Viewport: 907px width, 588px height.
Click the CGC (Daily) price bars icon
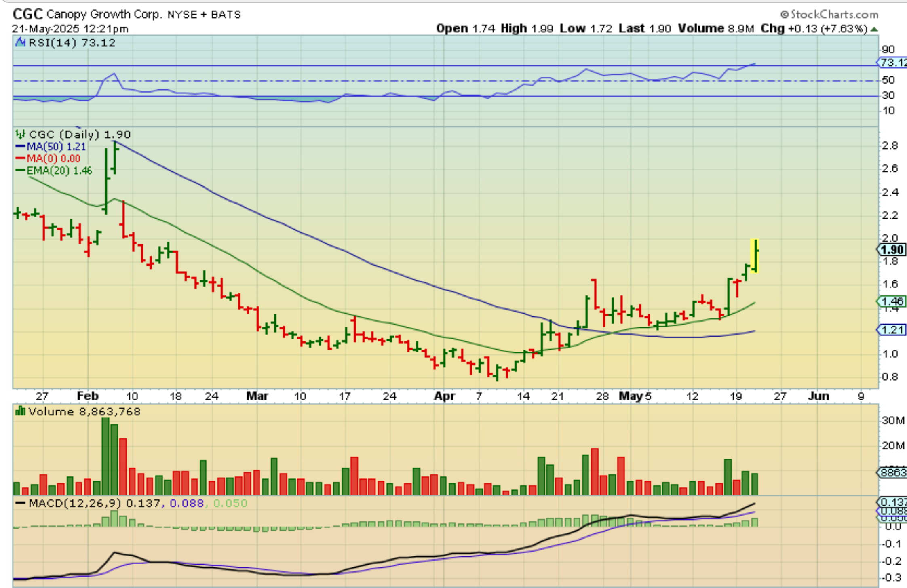point(20,134)
